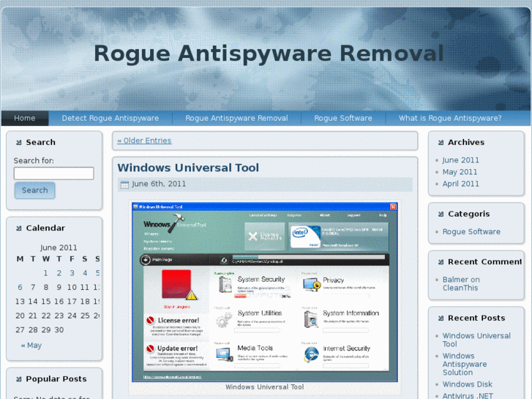The image size is (532, 399).
Task: Click the June 2011 calendar caption
Action: pos(59,247)
